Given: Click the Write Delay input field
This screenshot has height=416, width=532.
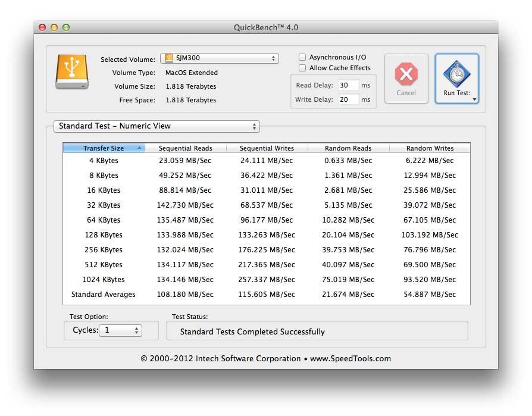Looking at the screenshot, I should coord(348,99).
